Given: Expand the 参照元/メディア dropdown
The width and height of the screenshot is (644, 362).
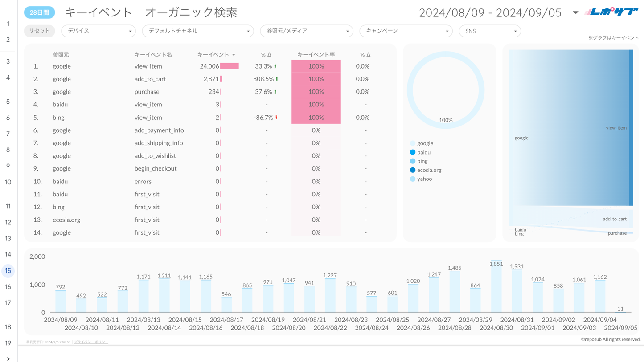Looking at the screenshot, I should (x=306, y=31).
